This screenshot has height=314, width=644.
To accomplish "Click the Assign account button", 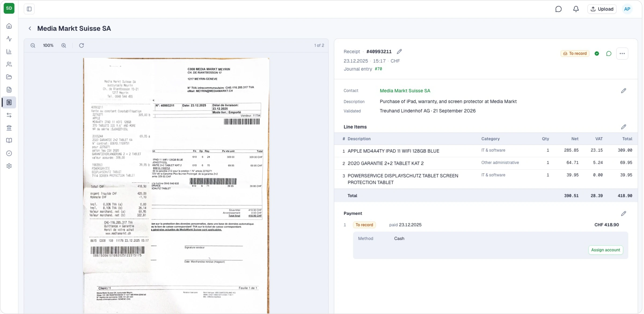I will 606,250.
